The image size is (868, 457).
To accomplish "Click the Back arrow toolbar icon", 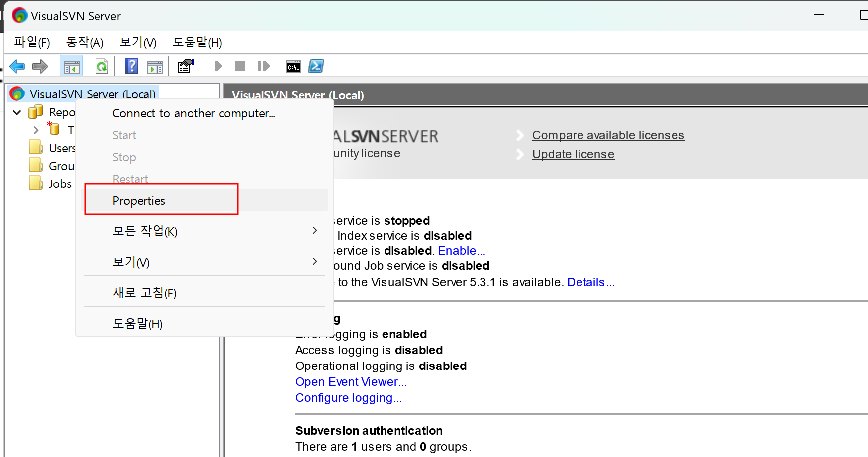I will click(x=17, y=66).
